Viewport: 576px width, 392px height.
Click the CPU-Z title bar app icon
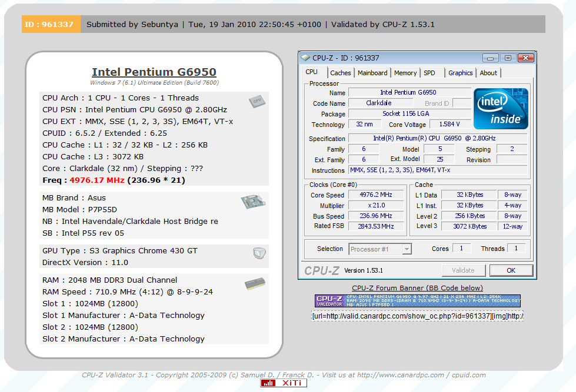tap(305, 58)
